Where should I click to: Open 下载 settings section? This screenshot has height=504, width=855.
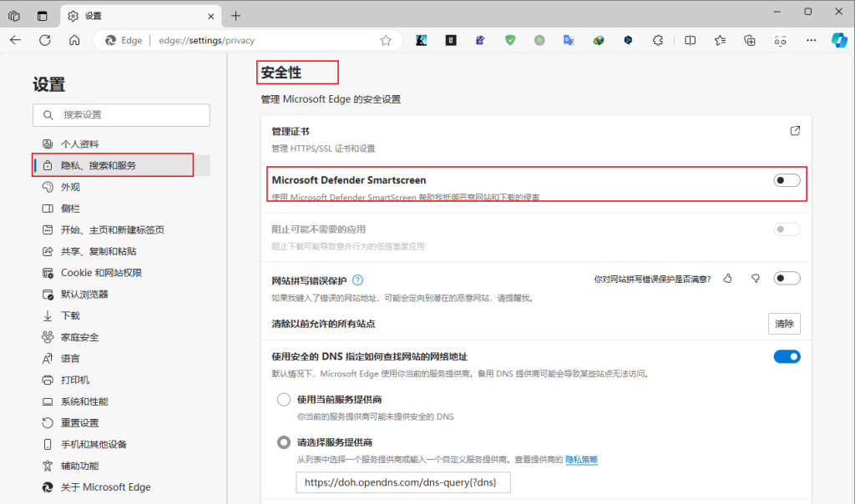[121, 315]
